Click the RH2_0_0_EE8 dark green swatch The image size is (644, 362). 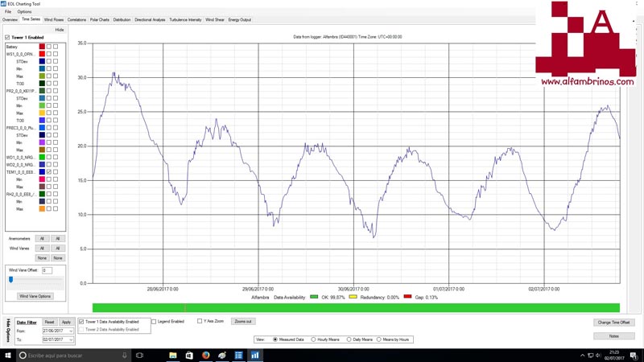point(42,194)
